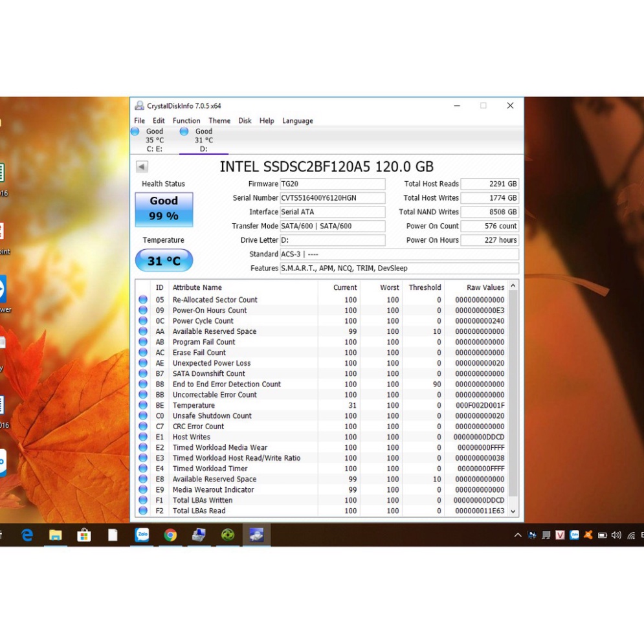Click status icon of Program Fail Count
This screenshot has width=644, height=644.
point(143,342)
